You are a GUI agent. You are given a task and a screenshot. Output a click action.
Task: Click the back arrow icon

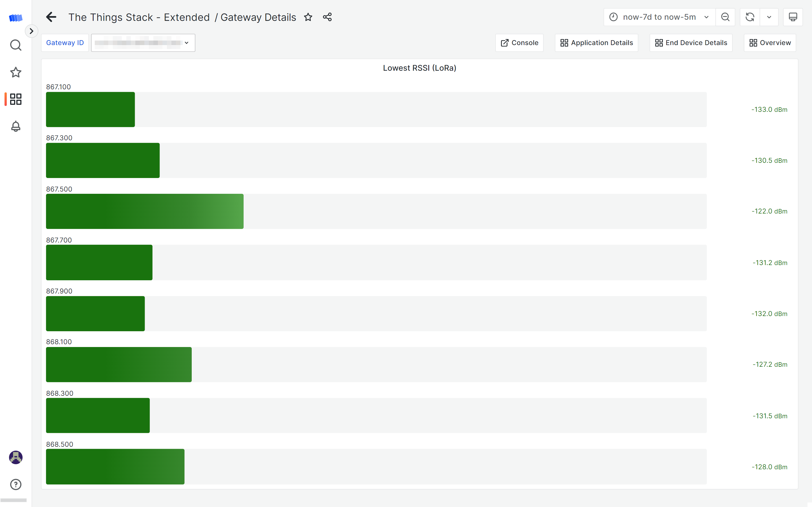(51, 17)
